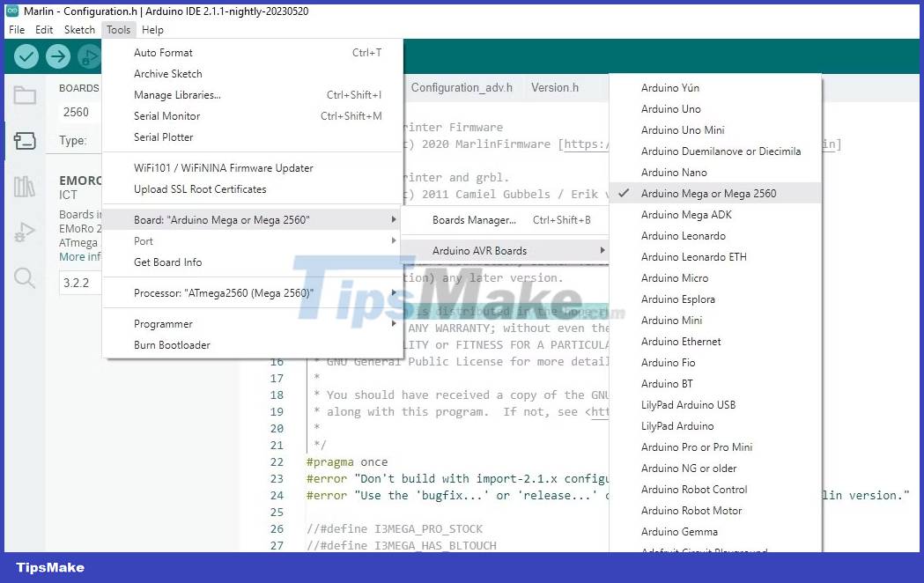Switch to the Version.h tab

(x=555, y=88)
